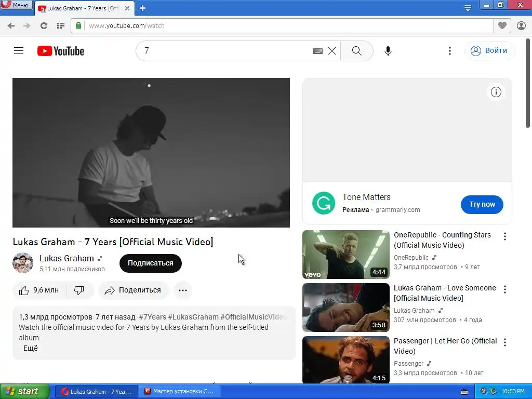Open options menu for Love Someone
532x399 pixels.
click(505, 289)
